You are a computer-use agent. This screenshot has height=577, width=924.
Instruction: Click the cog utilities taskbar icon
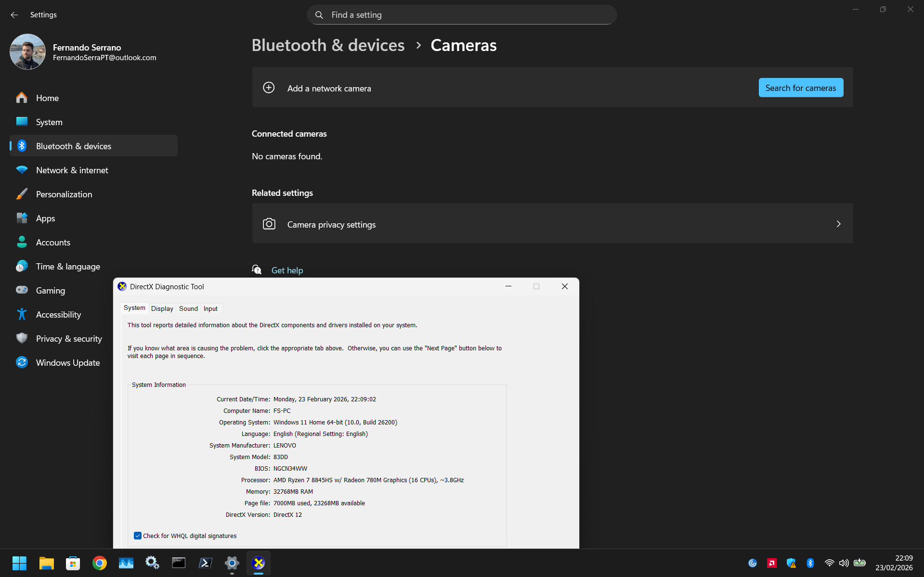click(x=153, y=563)
